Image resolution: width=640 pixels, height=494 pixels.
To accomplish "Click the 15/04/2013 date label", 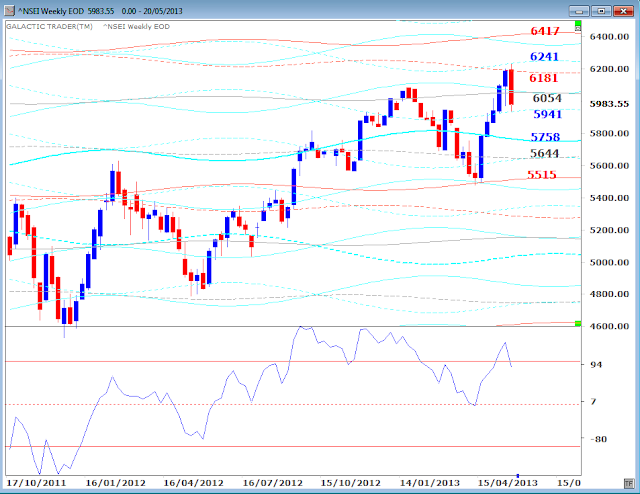I will 508,483.
